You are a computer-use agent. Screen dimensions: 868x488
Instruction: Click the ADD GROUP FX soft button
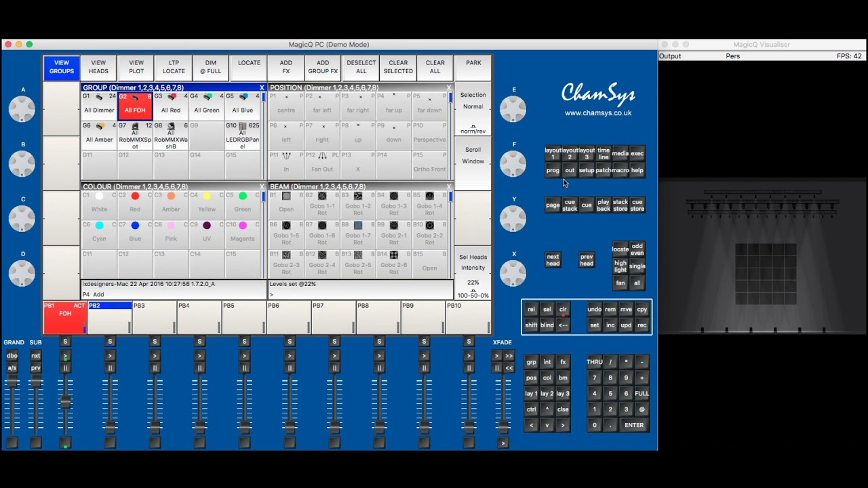click(323, 67)
